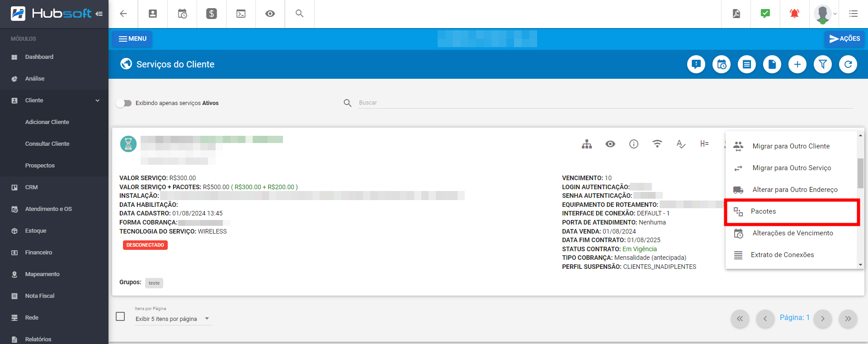Select Migrar para Outro Serviço
The image size is (868, 344).
pyautogui.click(x=791, y=168)
